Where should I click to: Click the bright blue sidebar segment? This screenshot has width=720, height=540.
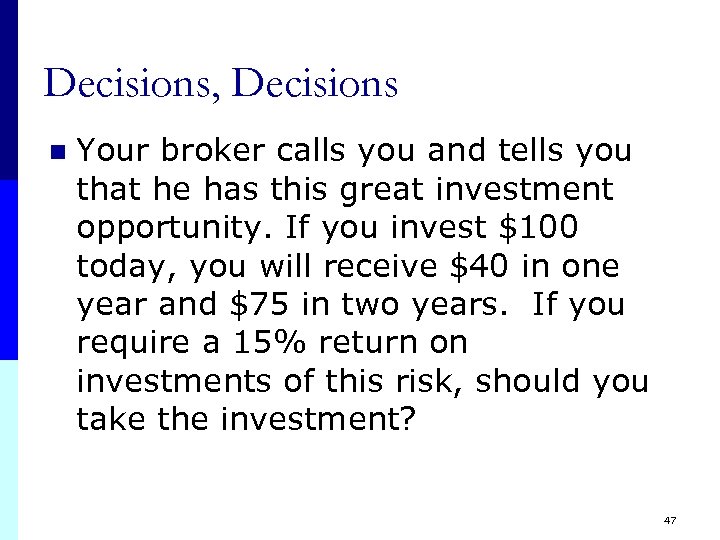point(8,270)
